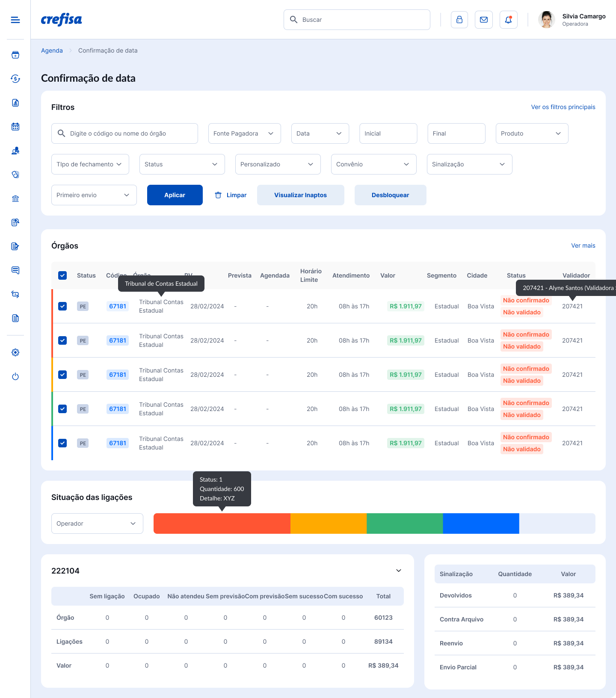The height and width of the screenshot is (698, 616).
Task: Open the Fonte Pagadora dropdown
Action: [x=244, y=133]
